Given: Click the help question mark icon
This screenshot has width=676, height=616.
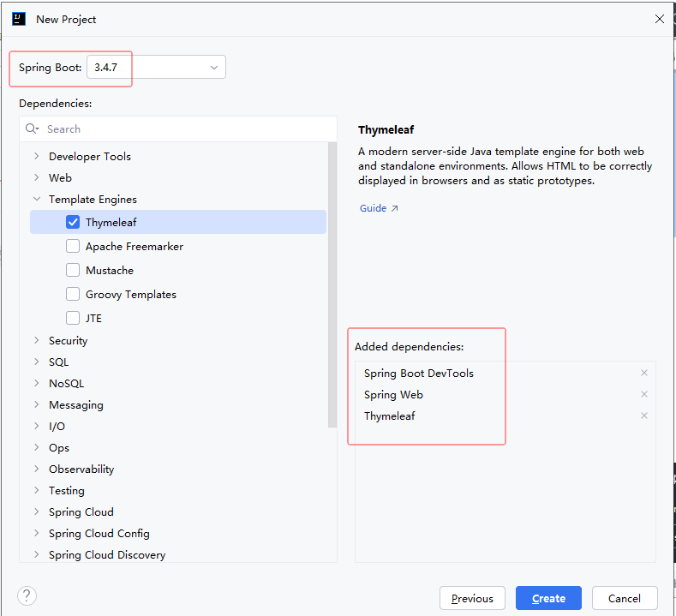Looking at the screenshot, I should (27, 595).
